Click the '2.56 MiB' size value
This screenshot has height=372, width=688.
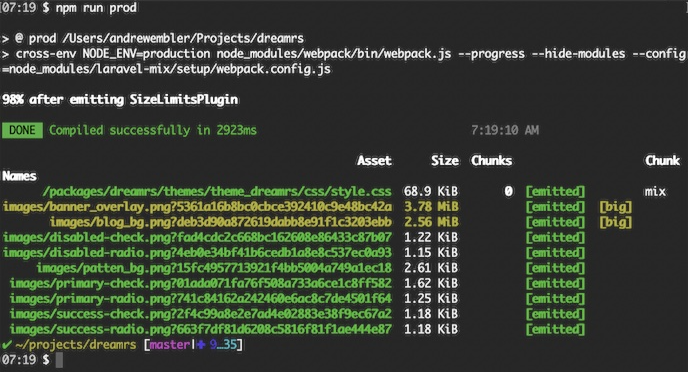point(431,222)
